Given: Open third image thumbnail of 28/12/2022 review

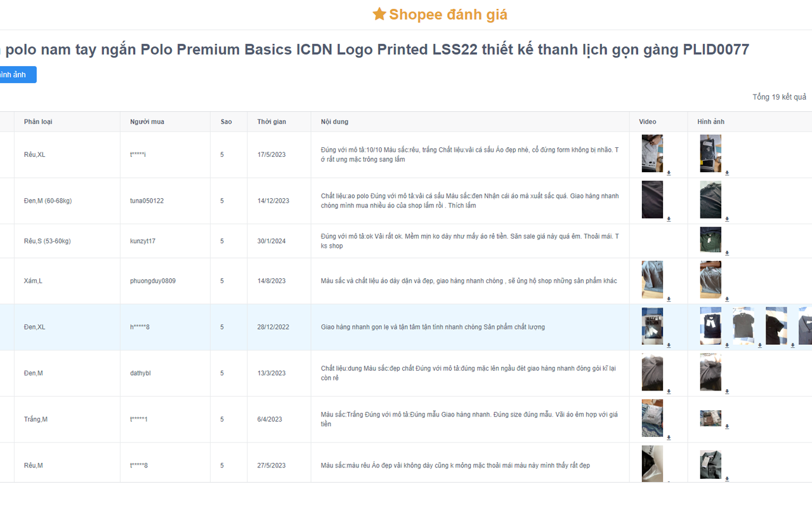Looking at the screenshot, I should pyautogui.click(x=776, y=326).
